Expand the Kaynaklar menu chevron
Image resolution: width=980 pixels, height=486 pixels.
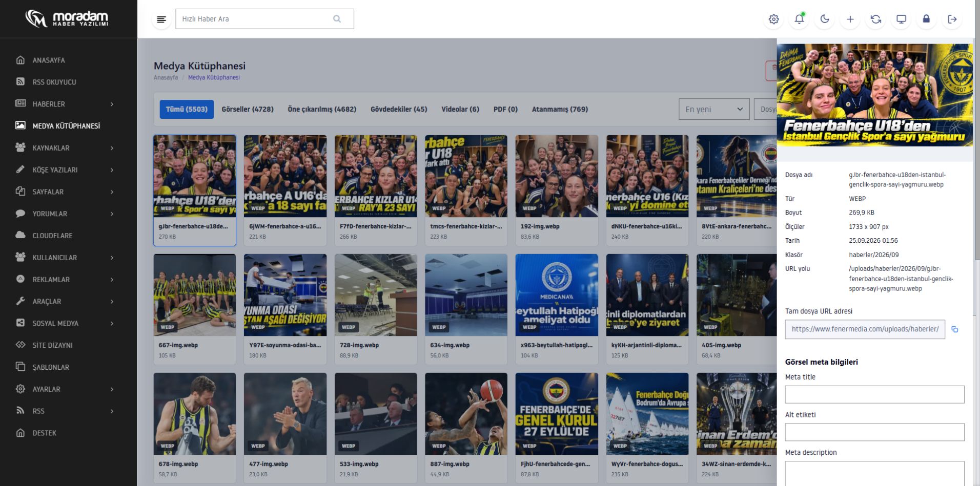coord(112,148)
